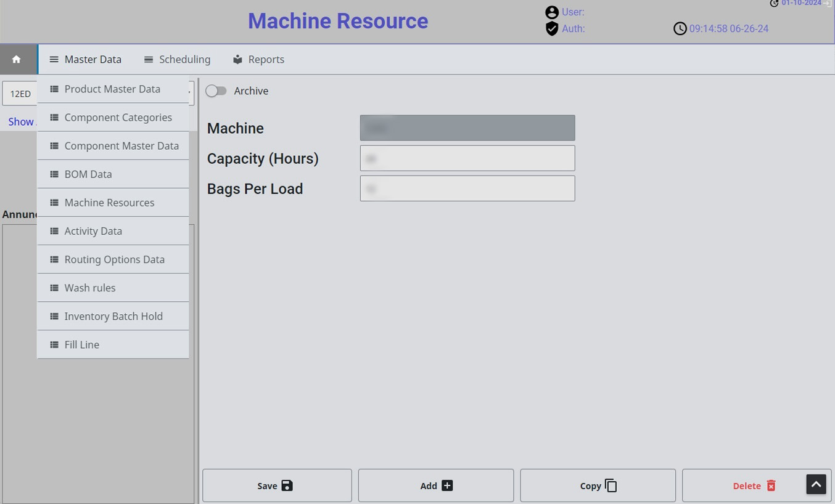
Task: Click the 09:14:58 06-26-24 timestamp
Action: tap(729, 29)
